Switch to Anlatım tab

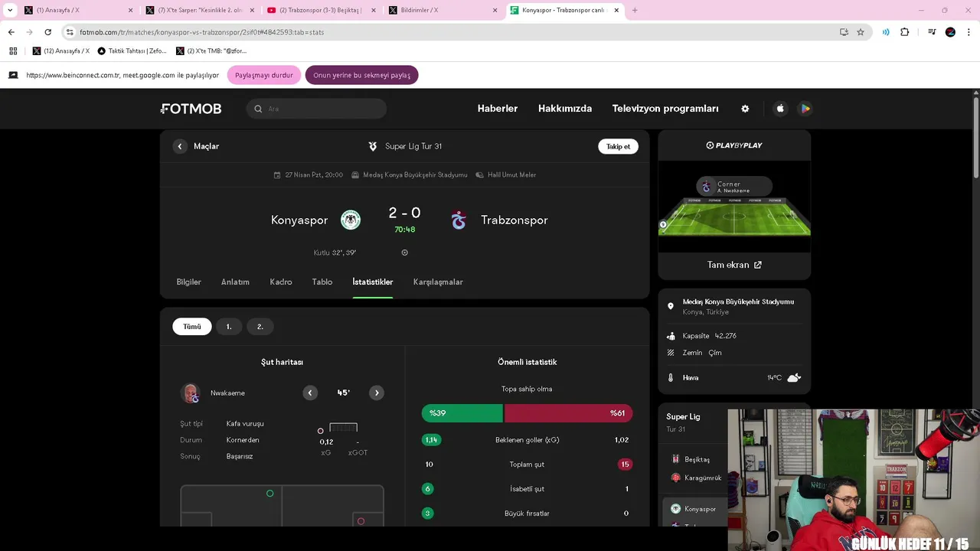tap(235, 282)
